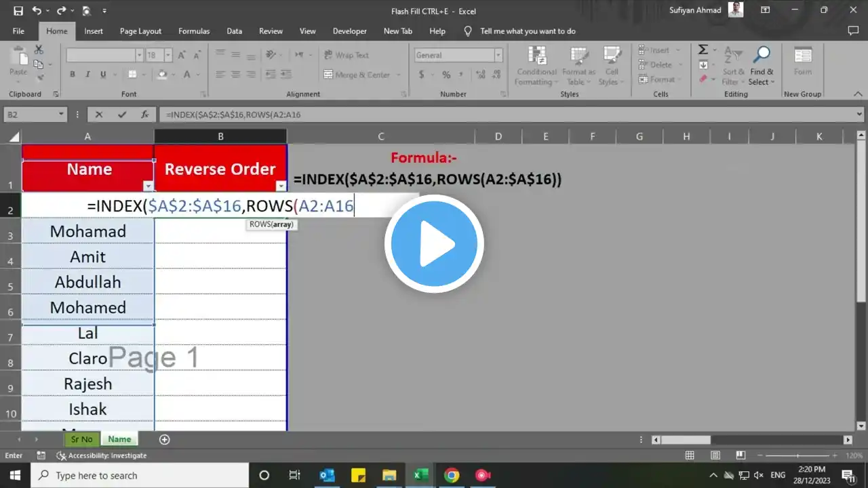
Task: Switch to Page Break Preview in status bar
Action: click(741, 455)
